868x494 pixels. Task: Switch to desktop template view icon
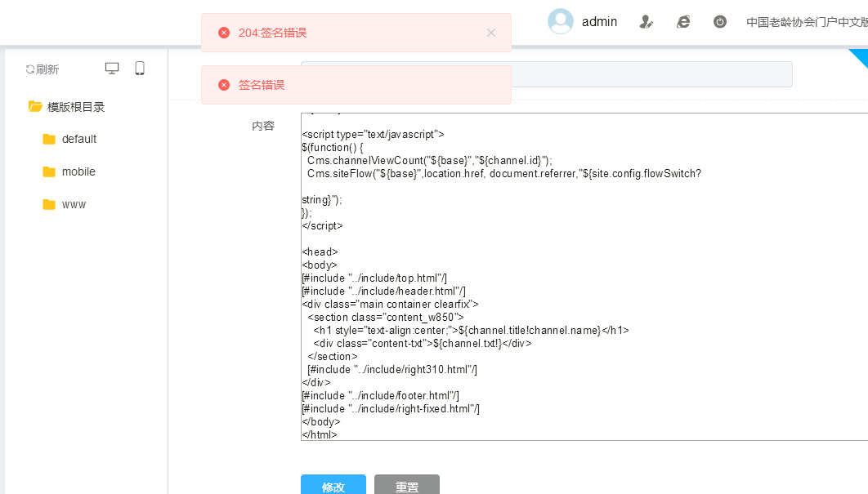(x=112, y=68)
